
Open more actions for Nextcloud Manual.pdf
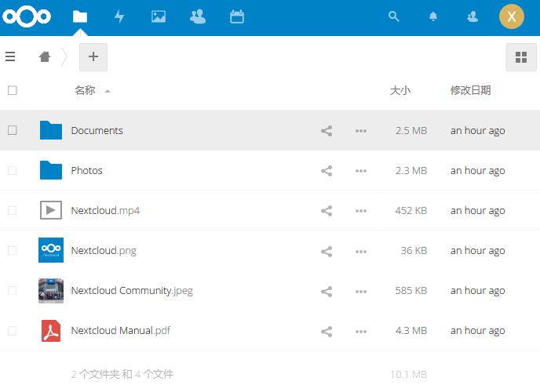click(x=361, y=332)
